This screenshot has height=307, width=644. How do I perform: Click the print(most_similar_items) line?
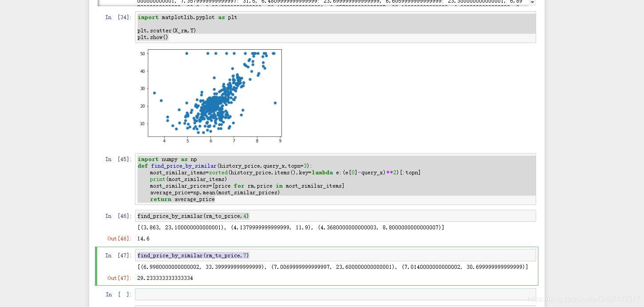click(189, 179)
